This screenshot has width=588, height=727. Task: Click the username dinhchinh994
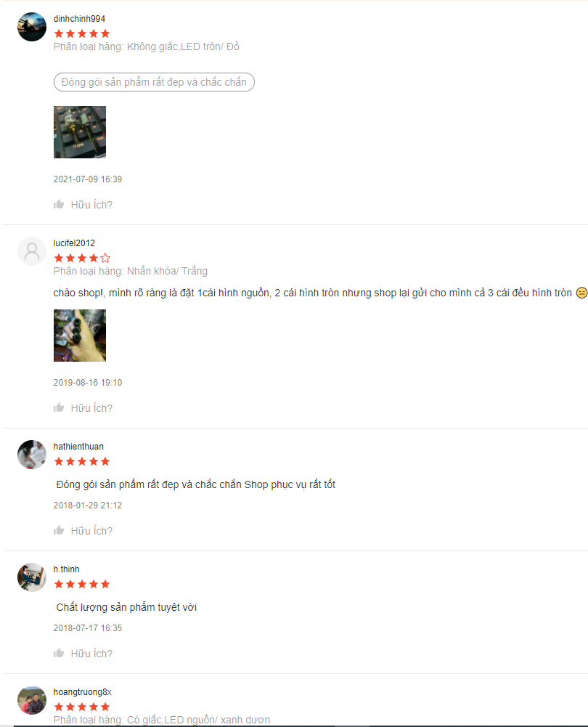[79, 19]
